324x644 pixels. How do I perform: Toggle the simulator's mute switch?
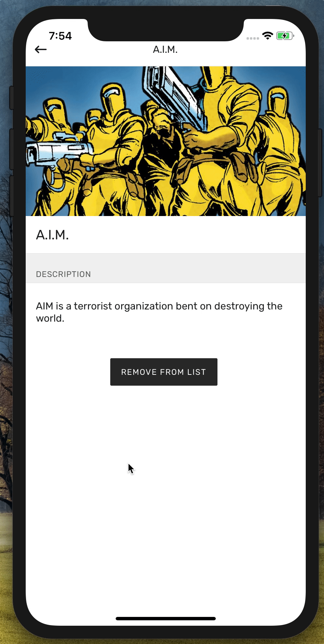[11, 98]
